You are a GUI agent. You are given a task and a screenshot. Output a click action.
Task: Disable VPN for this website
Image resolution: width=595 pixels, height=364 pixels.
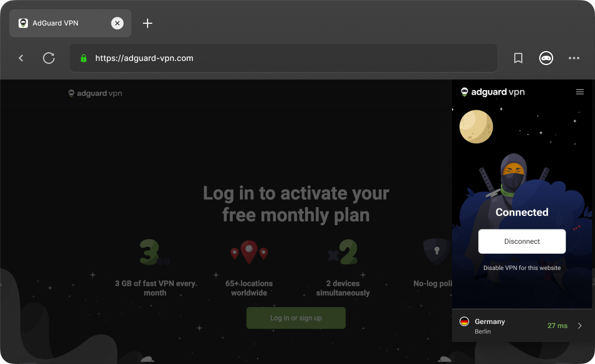click(522, 268)
